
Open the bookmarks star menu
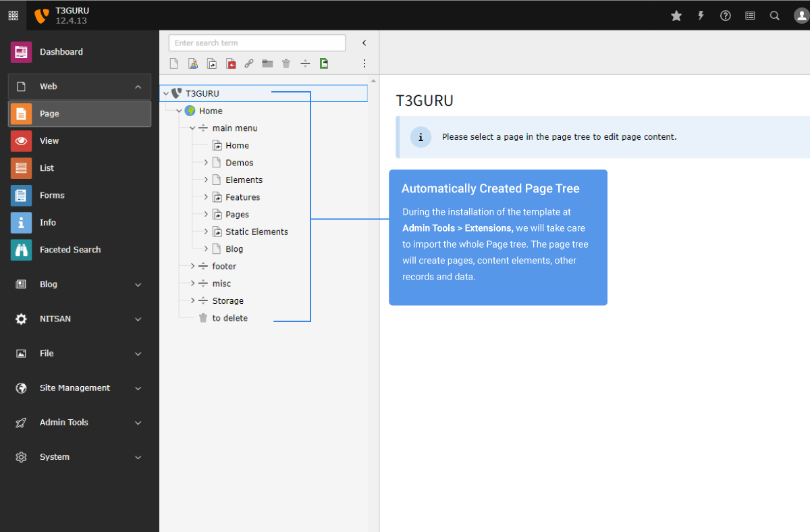(676, 15)
